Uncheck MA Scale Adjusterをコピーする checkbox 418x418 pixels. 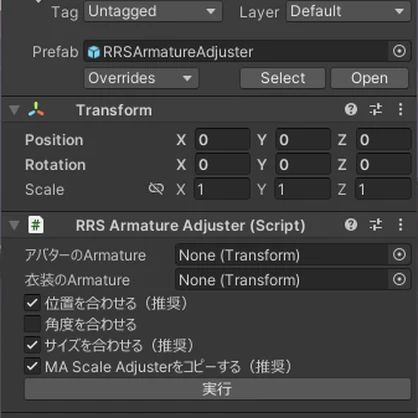pyautogui.click(x=32, y=366)
